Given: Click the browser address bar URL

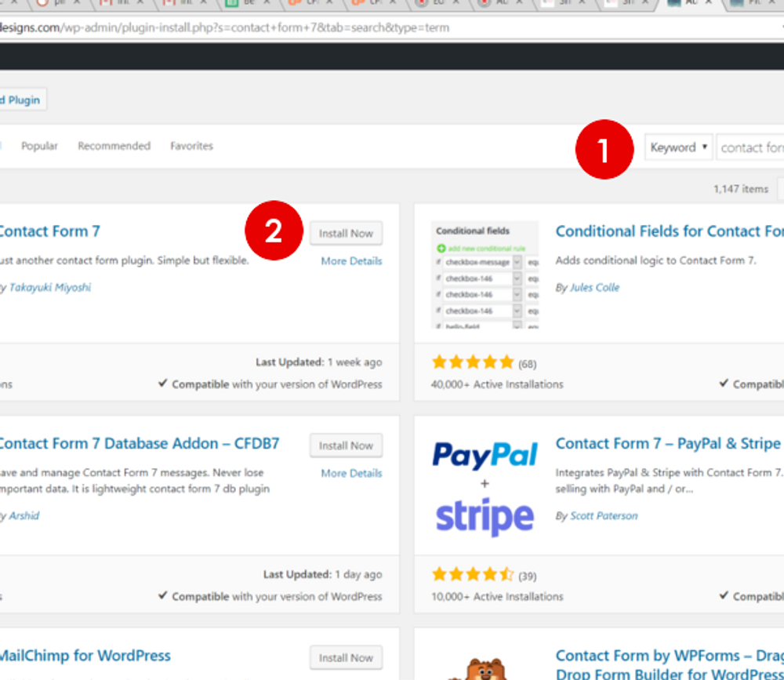Looking at the screenshot, I should 224,27.
